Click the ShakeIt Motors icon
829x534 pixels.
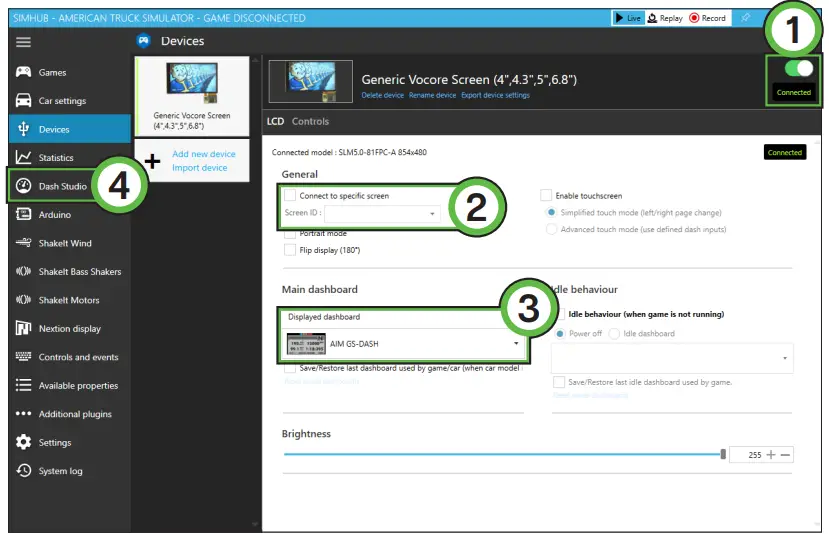(x=23, y=300)
